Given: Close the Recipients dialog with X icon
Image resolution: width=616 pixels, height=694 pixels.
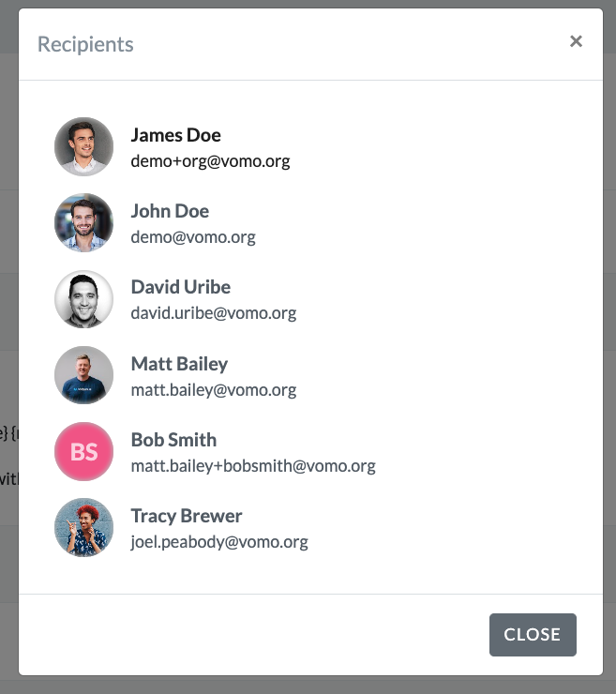Looking at the screenshot, I should 576,41.
